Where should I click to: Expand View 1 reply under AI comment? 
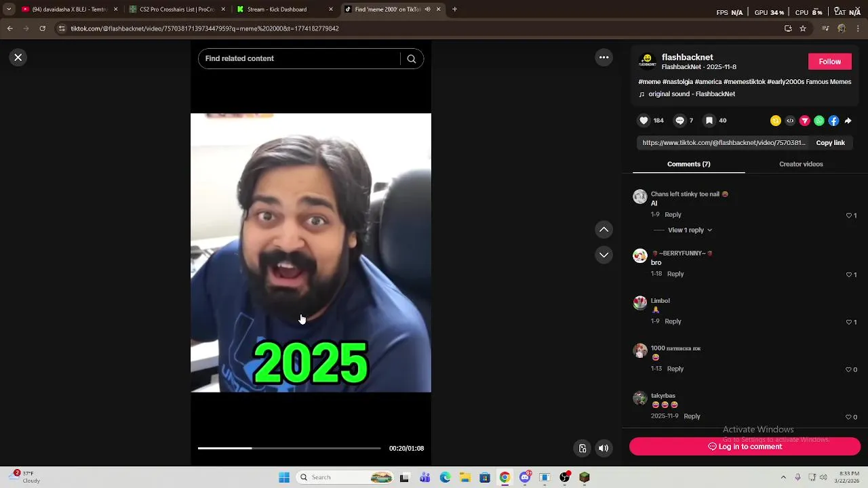point(690,230)
